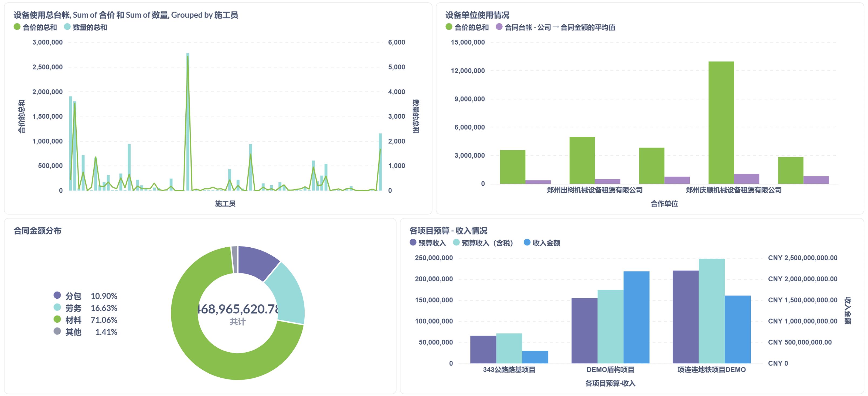This screenshot has width=868, height=396.
Task: Select the 材料 legend entry in donut chart
Action: coord(73,320)
